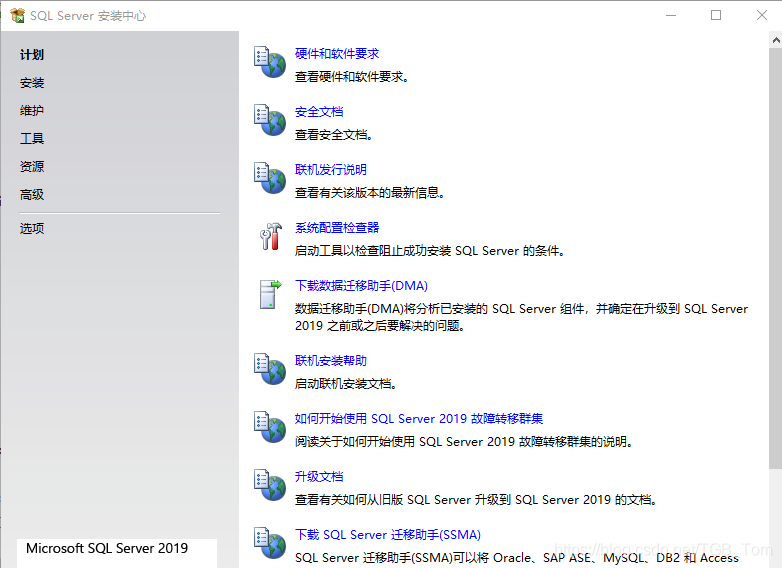Click the 联机发行说明 document globe icon
Screen dimensions: 782x568
coord(270,178)
